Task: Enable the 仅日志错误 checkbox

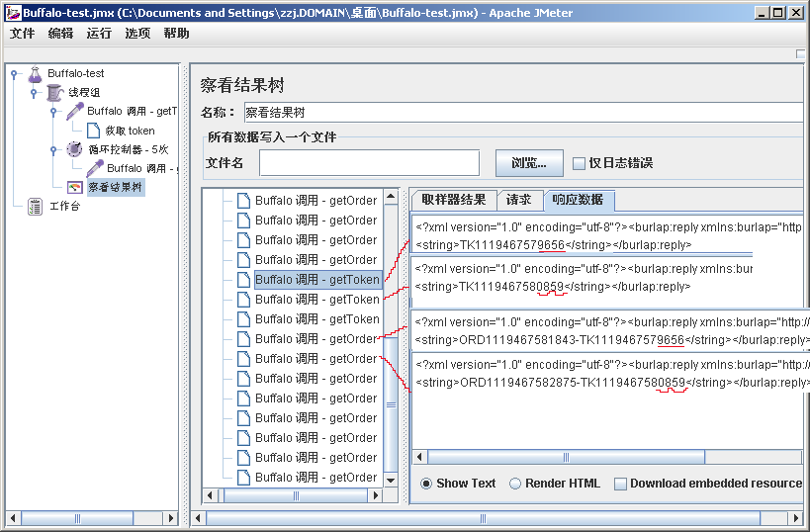Action: (x=580, y=163)
